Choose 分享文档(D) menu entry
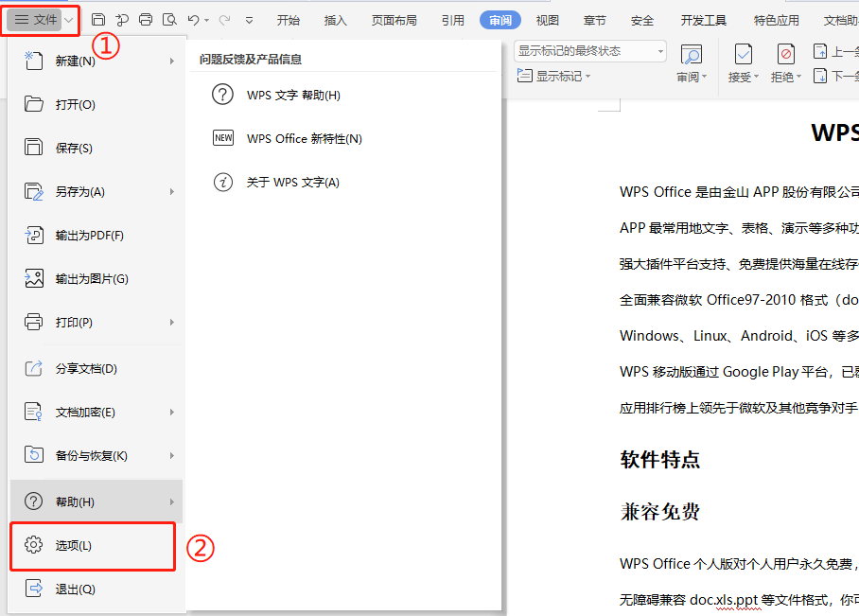859x616 pixels. pyautogui.click(x=97, y=368)
